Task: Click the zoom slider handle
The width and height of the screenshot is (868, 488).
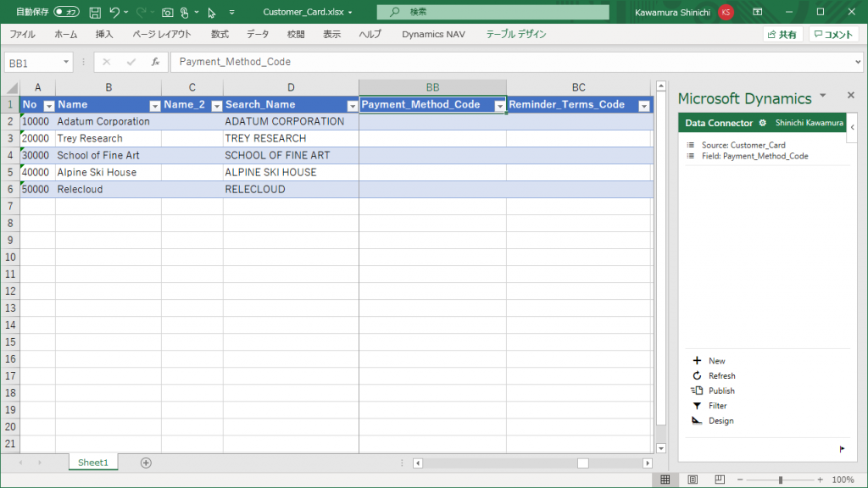Action: [781, 480]
